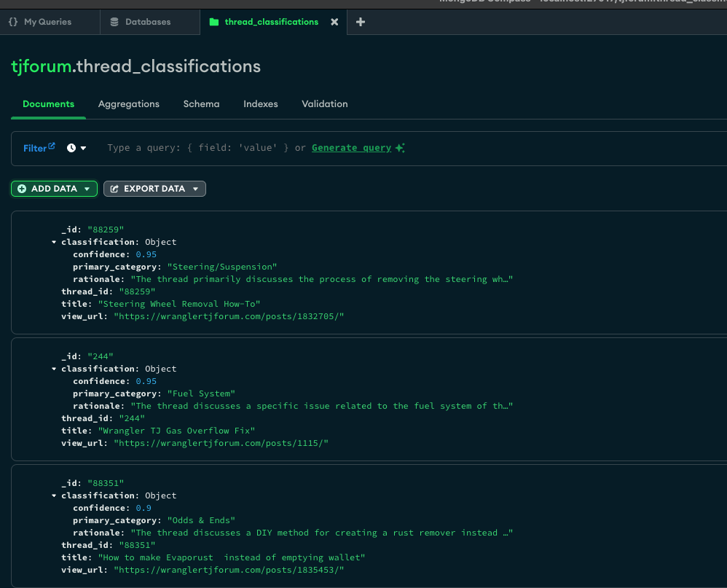
Task: Click the Databases stack icon
Action: 114,22
